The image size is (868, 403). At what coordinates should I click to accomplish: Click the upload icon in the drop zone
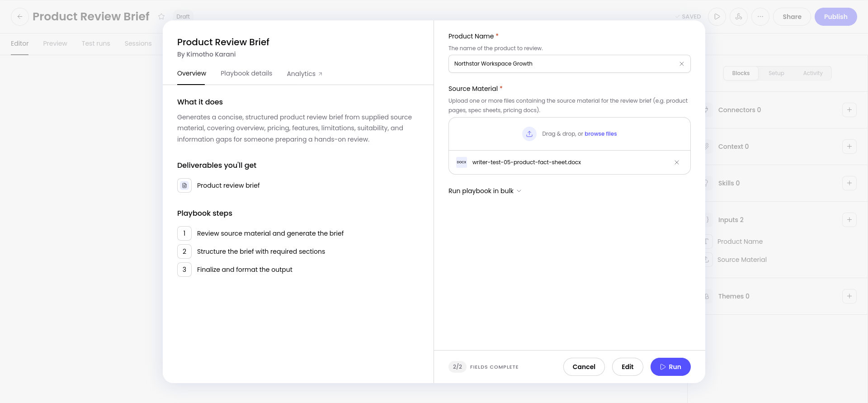click(x=529, y=134)
